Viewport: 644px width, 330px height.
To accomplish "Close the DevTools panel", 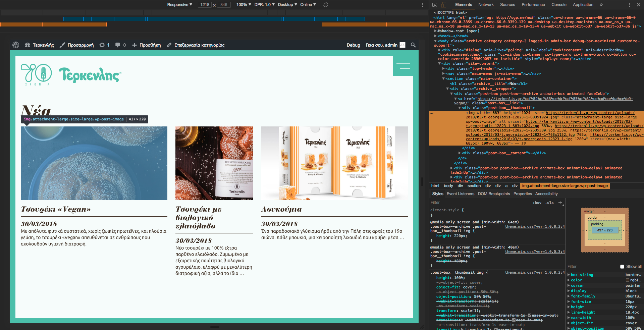I will (x=639, y=5).
